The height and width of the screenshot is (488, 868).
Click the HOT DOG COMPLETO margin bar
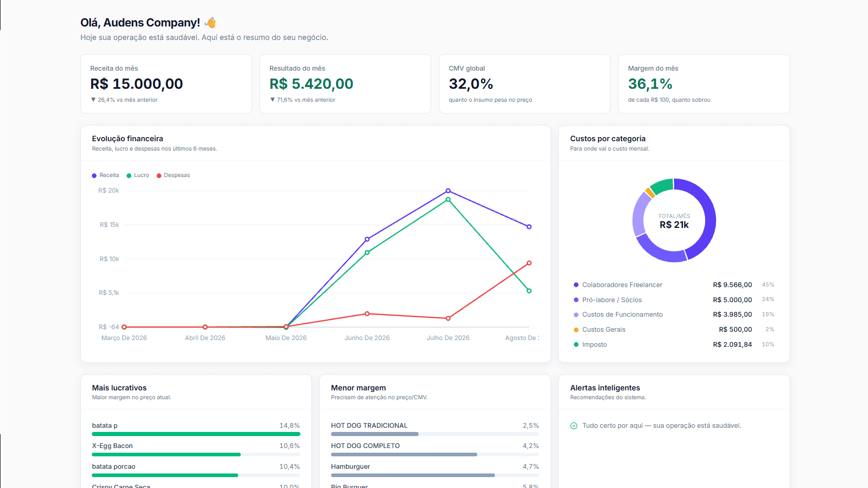click(404, 455)
